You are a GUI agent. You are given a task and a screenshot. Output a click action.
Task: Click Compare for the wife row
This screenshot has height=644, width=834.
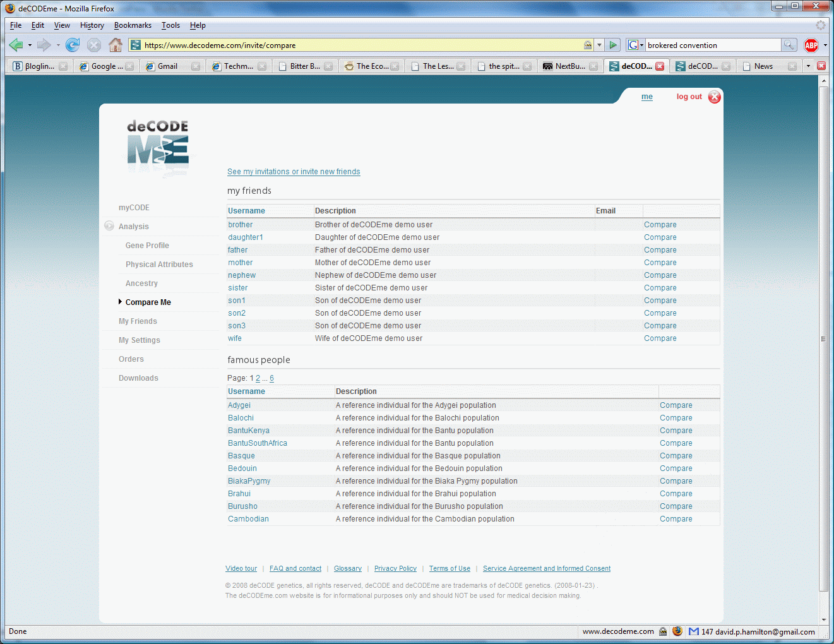pyautogui.click(x=660, y=338)
